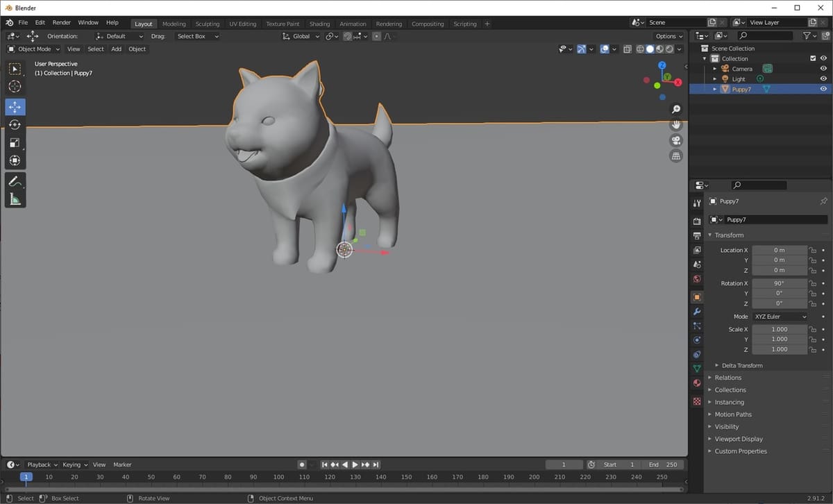The image size is (833, 504).
Task: Activate the Rotate tool
Action: tap(15, 125)
